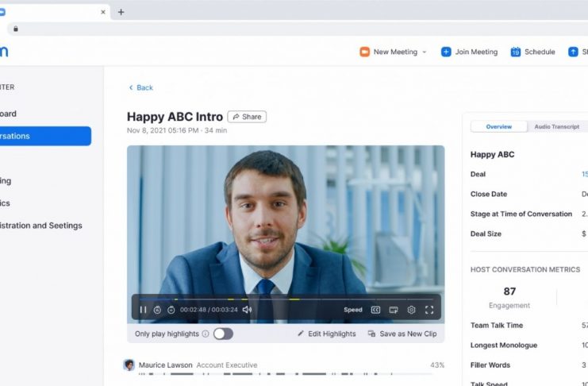Enter fullscreen video mode

429,310
